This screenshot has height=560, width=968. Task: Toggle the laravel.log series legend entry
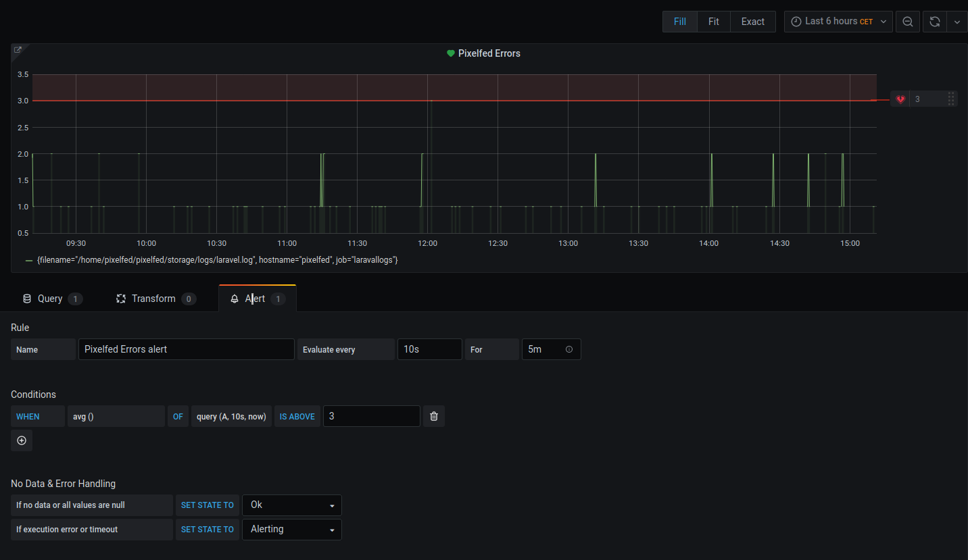point(217,259)
